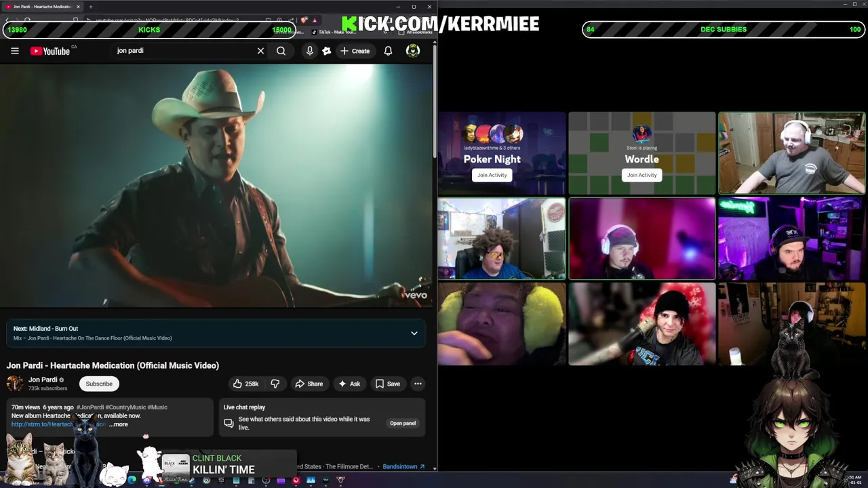
Task: Like the Heartache Medication video
Action: (245, 384)
